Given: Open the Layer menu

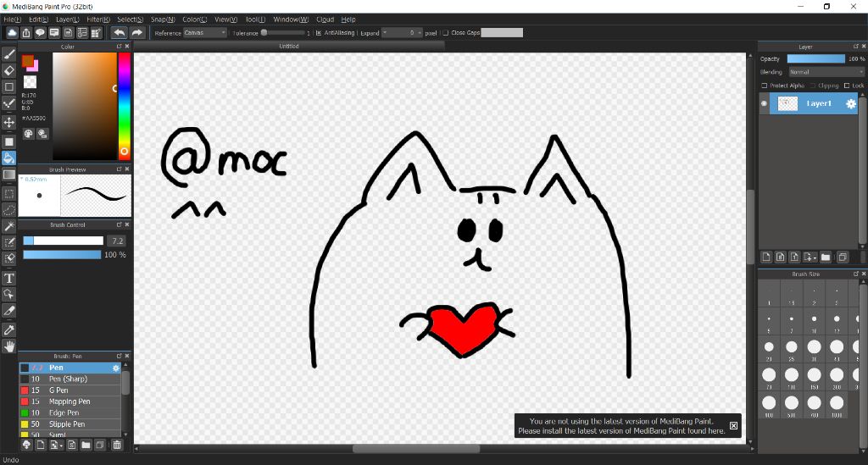Looking at the screenshot, I should pyautogui.click(x=68, y=19).
